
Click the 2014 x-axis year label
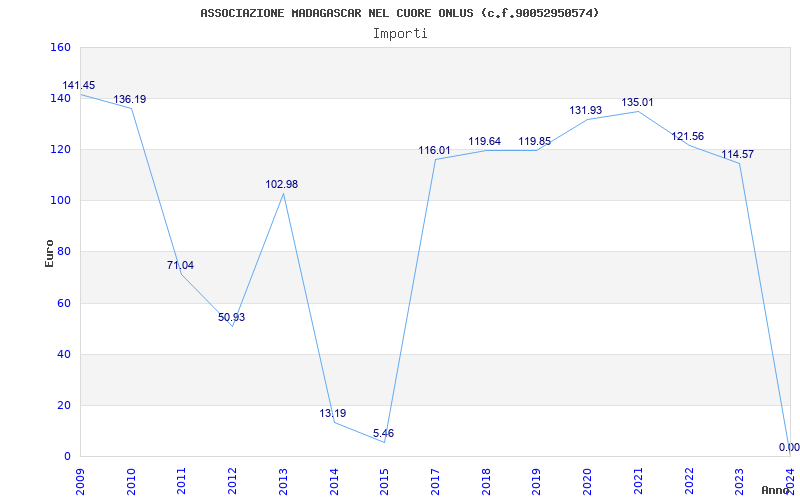[334, 482]
